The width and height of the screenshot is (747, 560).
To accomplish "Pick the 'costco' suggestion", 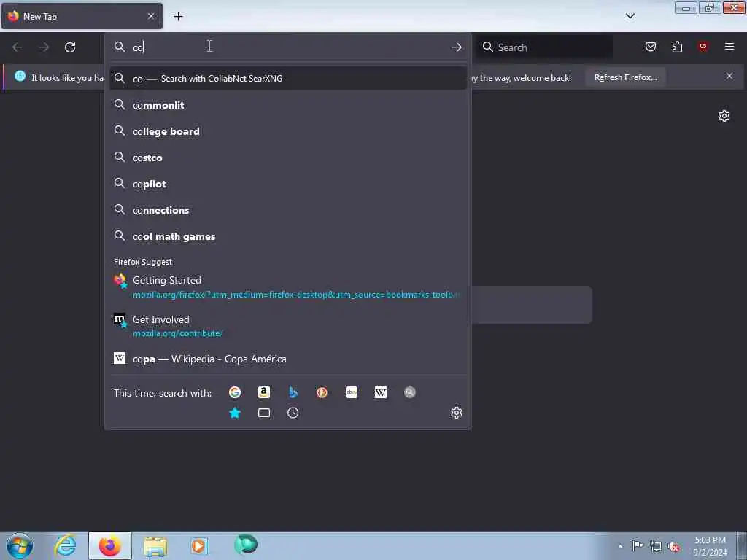I will (x=287, y=157).
